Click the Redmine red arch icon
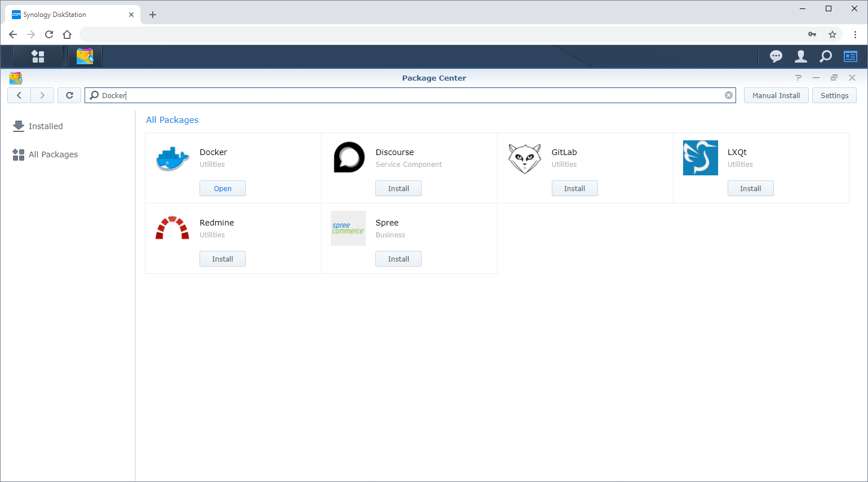868x482 pixels. (172, 228)
